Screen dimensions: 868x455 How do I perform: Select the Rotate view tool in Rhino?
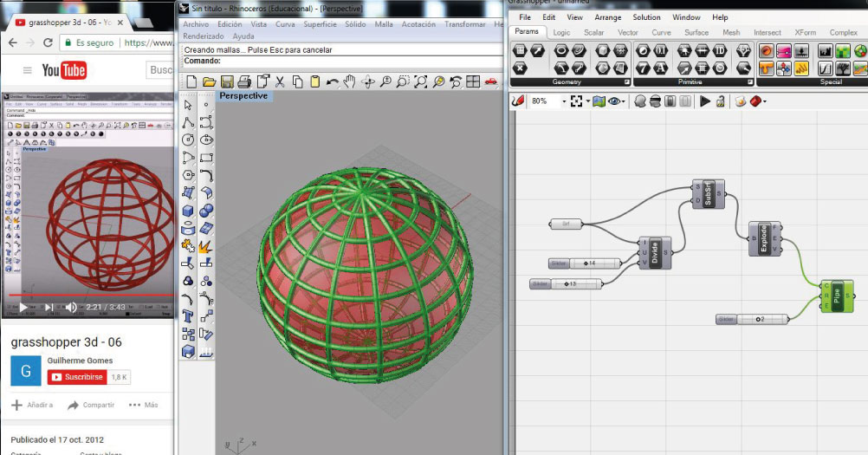[367, 82]
